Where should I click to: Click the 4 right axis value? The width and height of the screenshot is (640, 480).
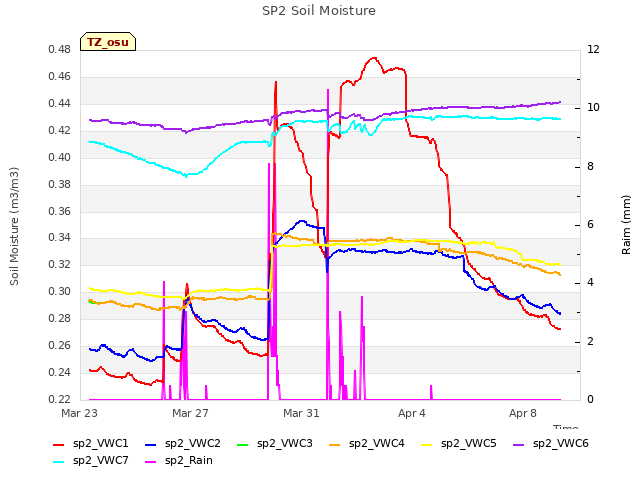pyautogui.click(x=590, y=283)
